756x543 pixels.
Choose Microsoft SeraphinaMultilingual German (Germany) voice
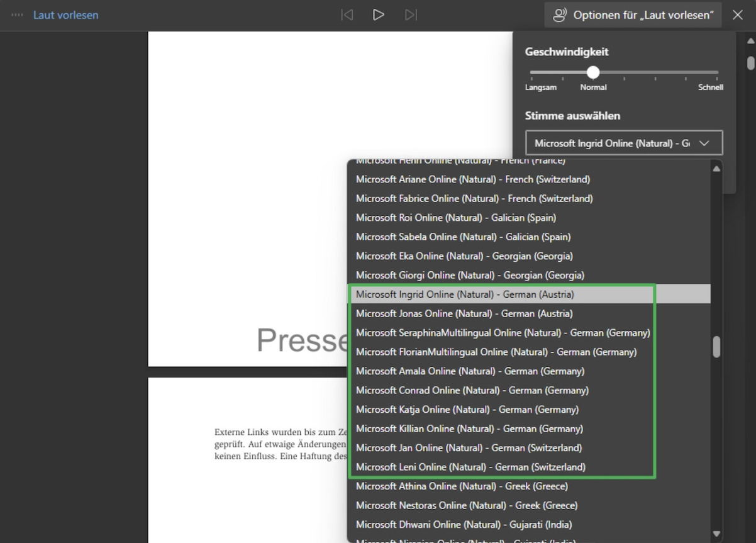coord(529,333)
